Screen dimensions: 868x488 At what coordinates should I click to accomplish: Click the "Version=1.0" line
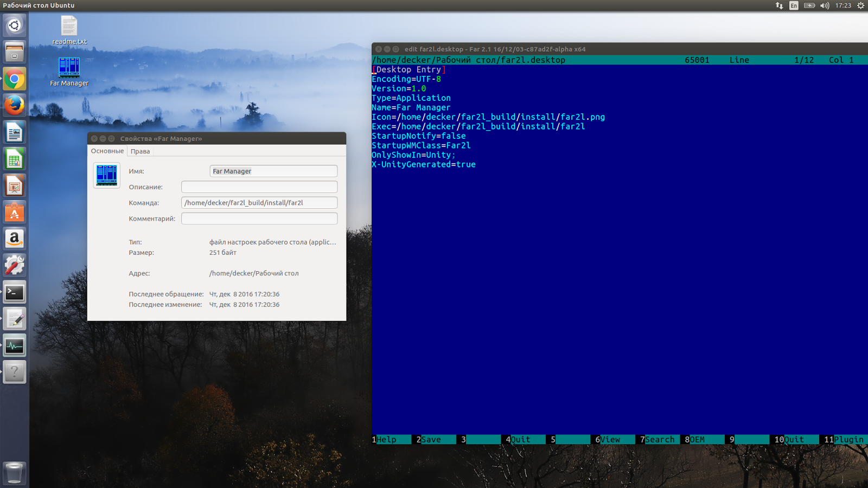[x=399, y=89]
